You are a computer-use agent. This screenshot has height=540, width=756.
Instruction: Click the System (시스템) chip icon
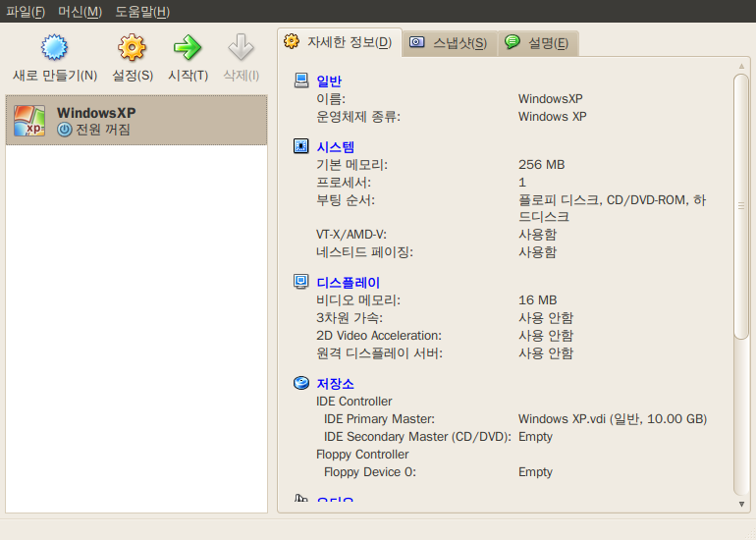(301, 146)
